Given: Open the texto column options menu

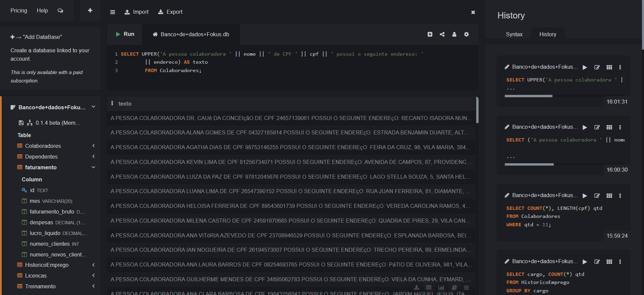Looking at the screenshot, I should click(112, 104).
